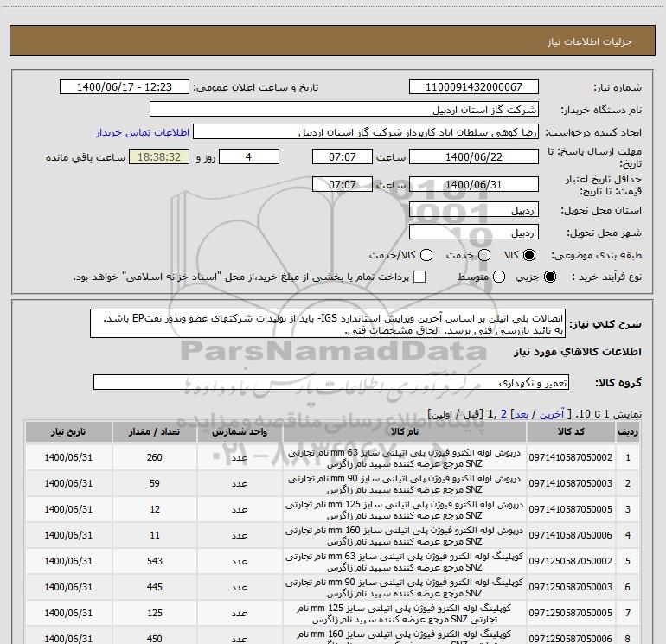The height and width of the screenshot is (644, 666).
Task: Click the واحد شمارش column header
Action: (240, 431)
